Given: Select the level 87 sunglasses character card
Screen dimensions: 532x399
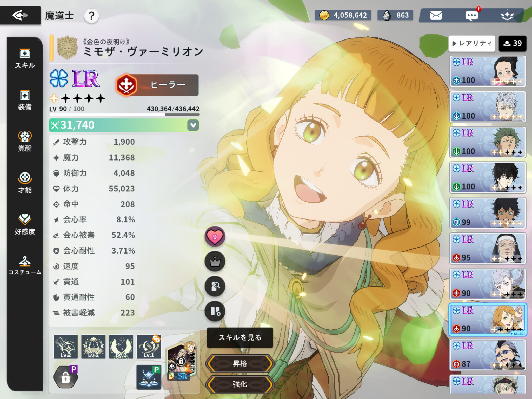Looking at the screenshot, I should pyautogui.click(x=488, y=355).
